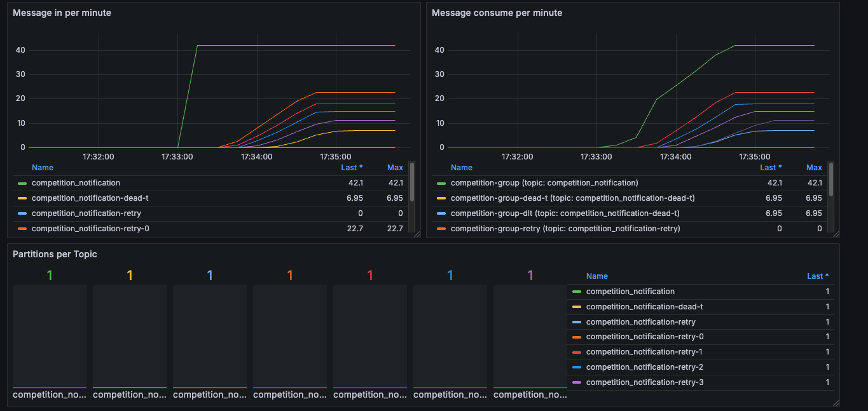Image resolution: width=868 pixels, height=411 pixels.
Task: Click blue swatch of competition_notification-retry in Message in legend
Action: coord(22,213)
